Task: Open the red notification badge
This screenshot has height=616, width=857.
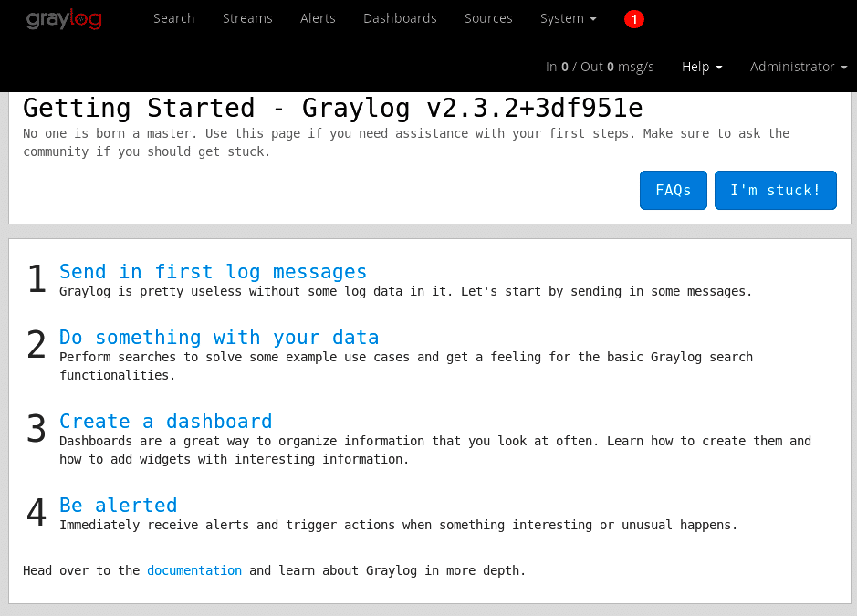Action: [634, 19]
